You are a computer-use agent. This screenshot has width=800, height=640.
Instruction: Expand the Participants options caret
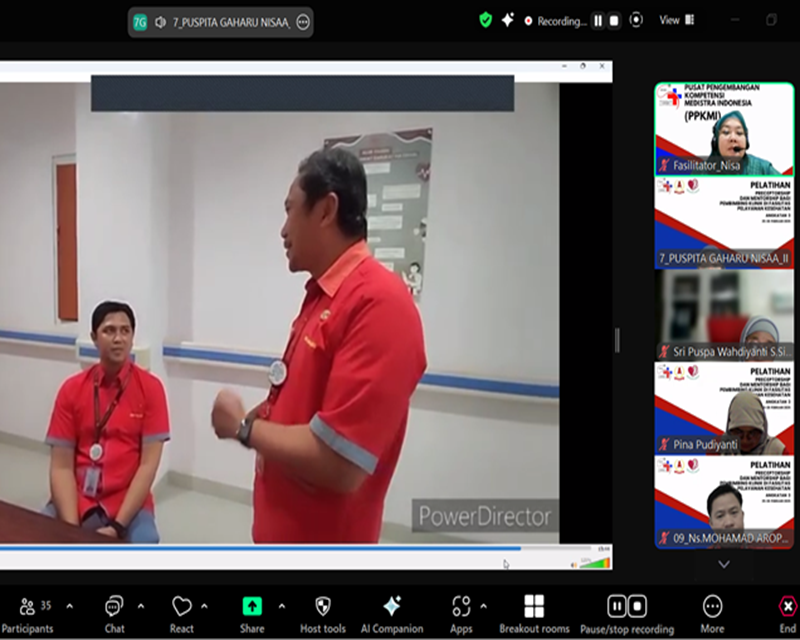coord(69,606)
